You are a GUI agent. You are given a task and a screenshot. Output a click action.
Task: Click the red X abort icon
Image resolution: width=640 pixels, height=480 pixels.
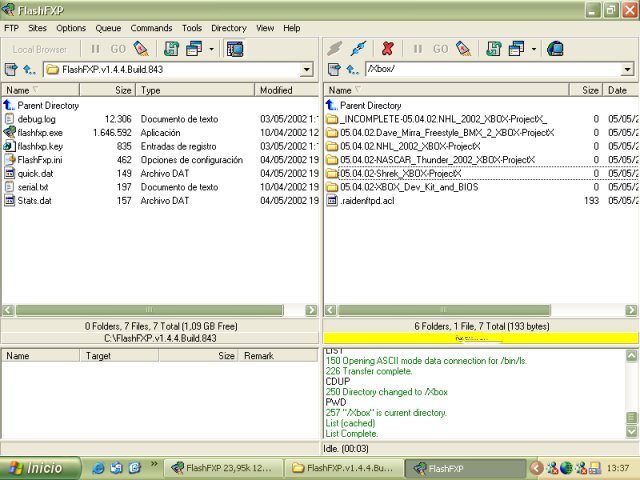[x=387, y=48]
